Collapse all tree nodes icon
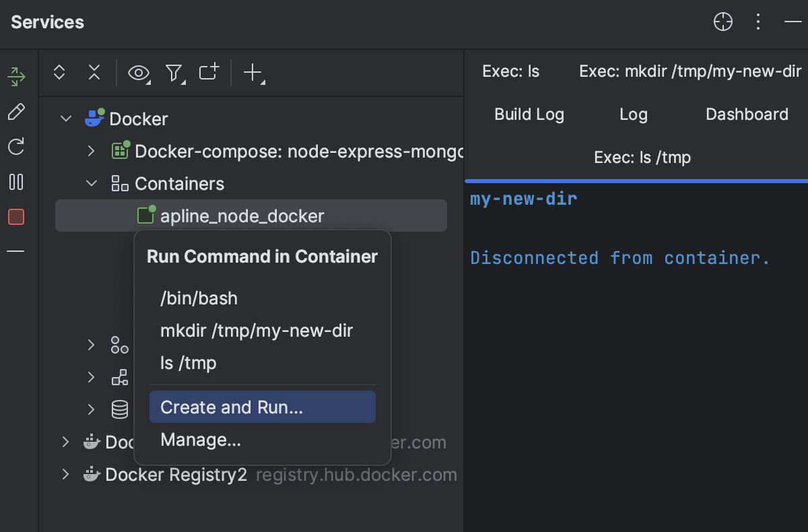 point(94,72)
